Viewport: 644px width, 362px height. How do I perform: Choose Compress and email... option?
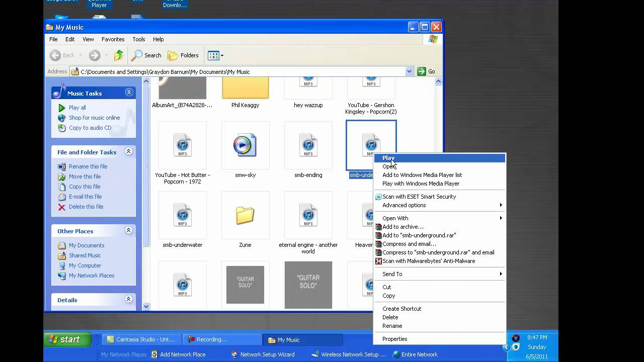click(439, 244)
